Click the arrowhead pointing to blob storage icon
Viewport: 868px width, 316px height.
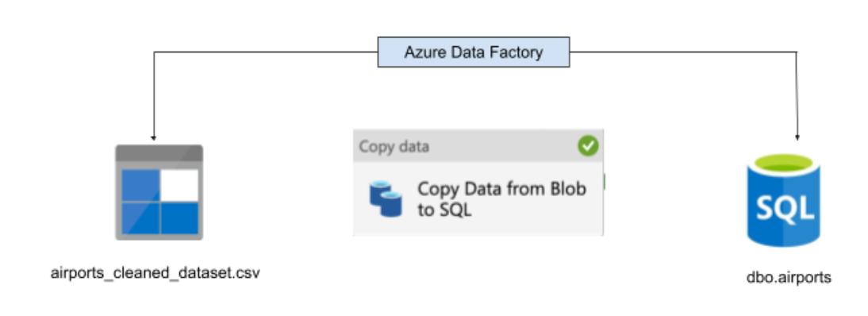click(x=153, y=137)
